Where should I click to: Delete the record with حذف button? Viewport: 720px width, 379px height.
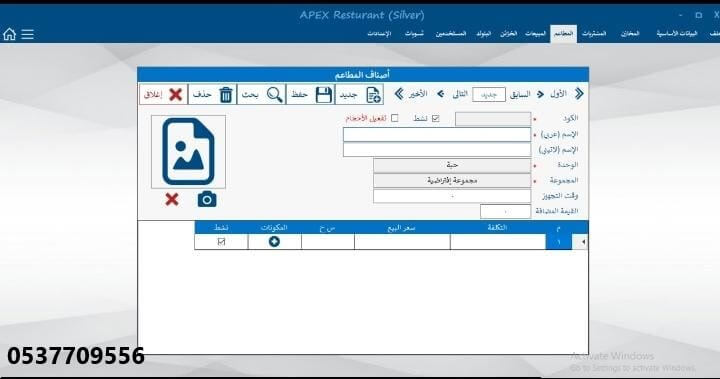[x=213, y=95]
